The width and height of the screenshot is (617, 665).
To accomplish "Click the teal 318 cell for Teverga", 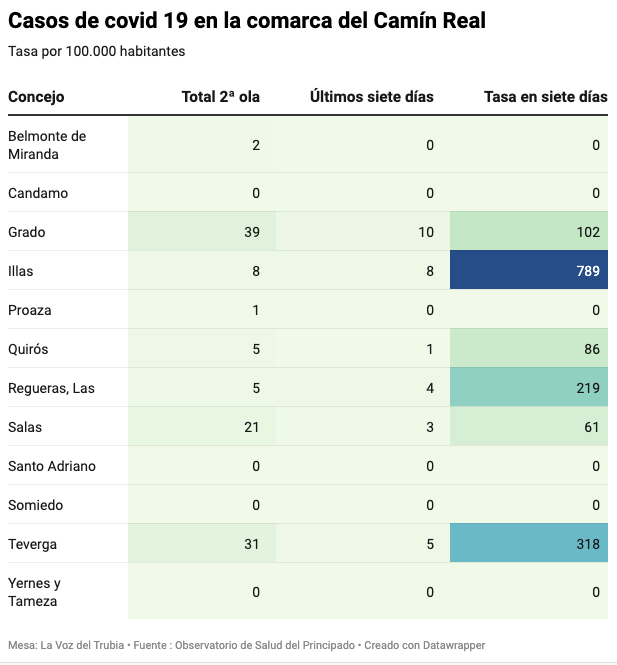I will pos(529,544).
